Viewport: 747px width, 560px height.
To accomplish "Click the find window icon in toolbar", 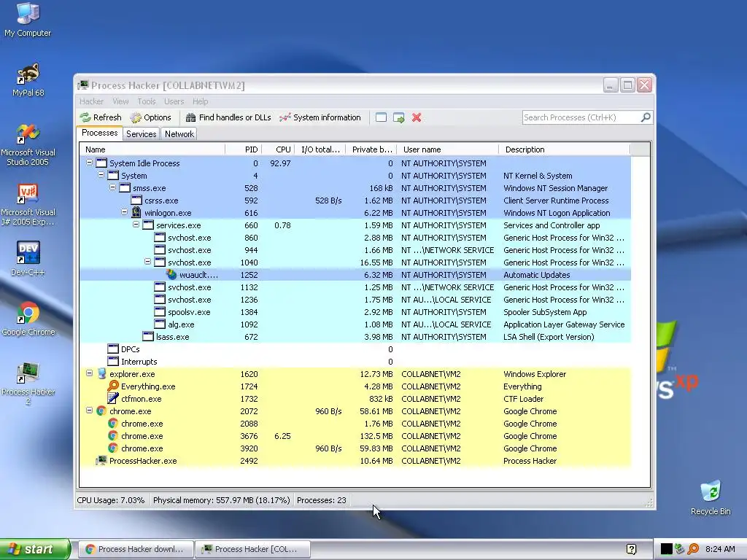I will point(381,117).
